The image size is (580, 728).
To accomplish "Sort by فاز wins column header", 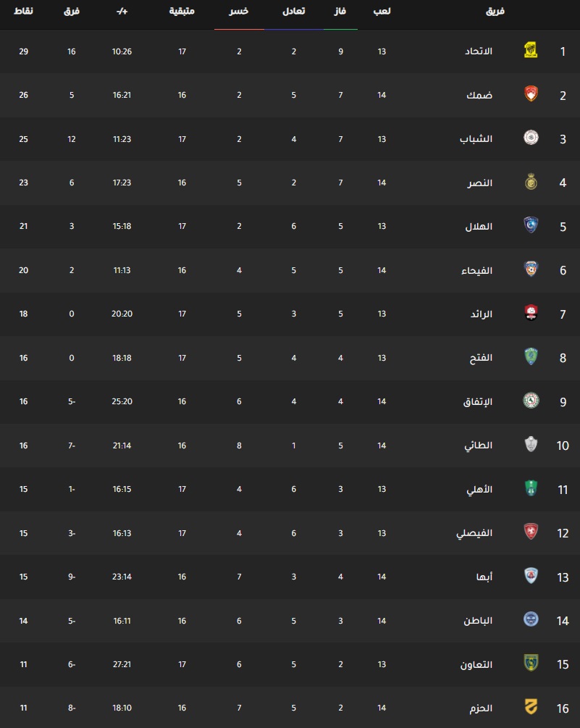I will click(340, 11).
